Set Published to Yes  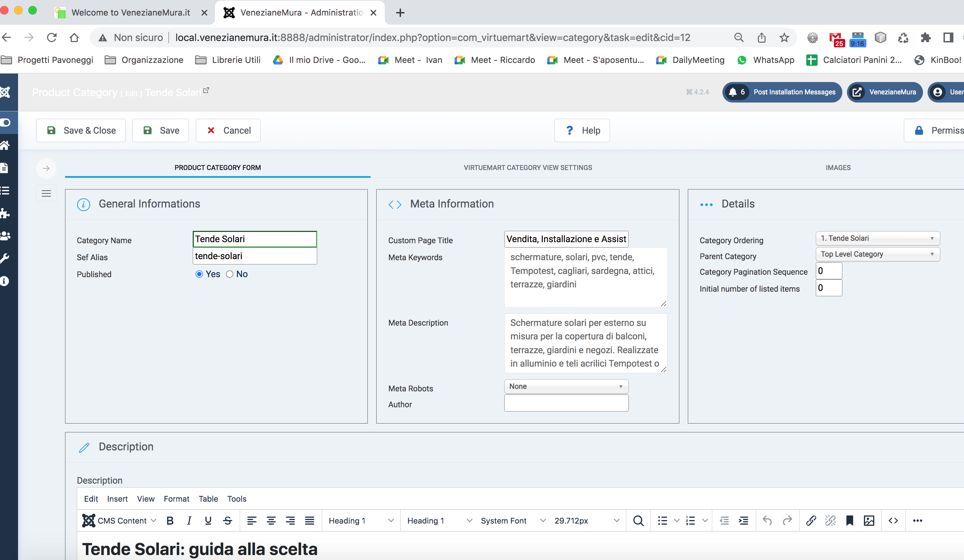click(199, 274)
